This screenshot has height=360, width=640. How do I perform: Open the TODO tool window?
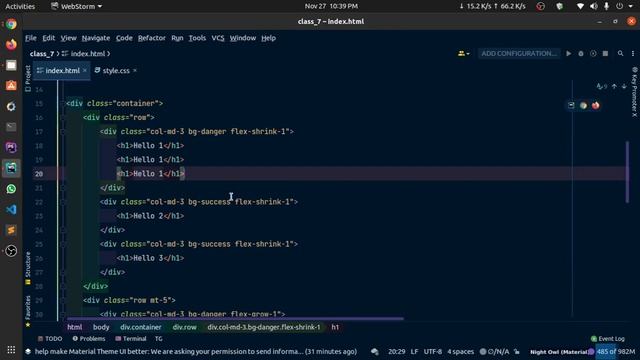[50, 339]
